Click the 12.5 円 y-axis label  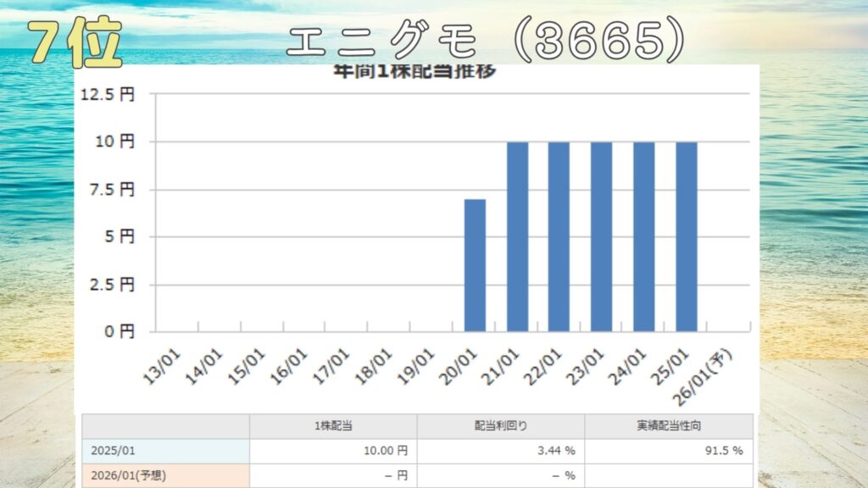click(107, 94)
